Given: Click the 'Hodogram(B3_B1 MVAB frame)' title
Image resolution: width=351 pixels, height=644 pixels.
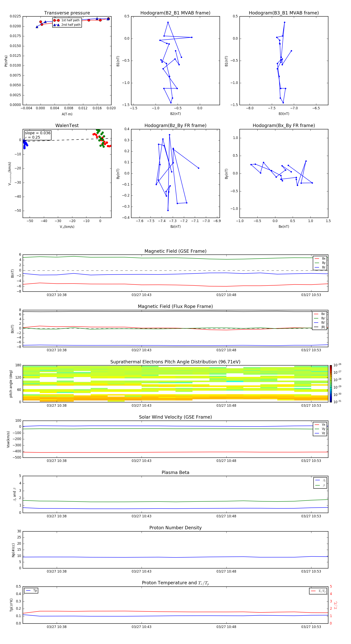Looking at the screenshot, I should tap(284, 13).
